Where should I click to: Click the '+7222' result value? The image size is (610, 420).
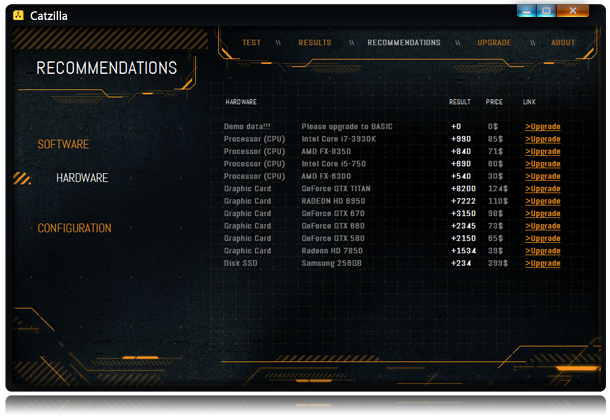[463, 201]
